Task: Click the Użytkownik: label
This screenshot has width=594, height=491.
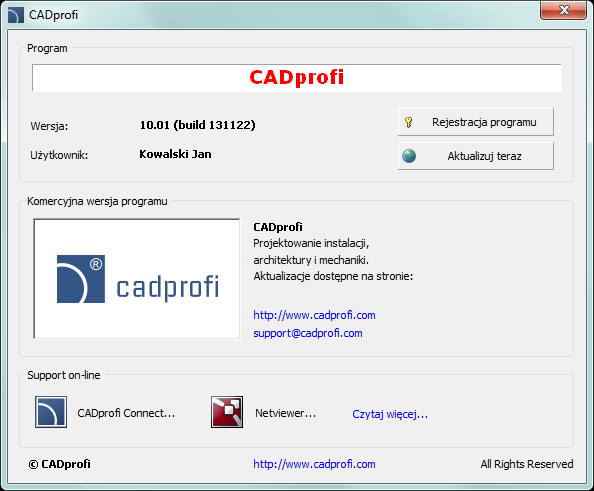Action: click(59, 155)
